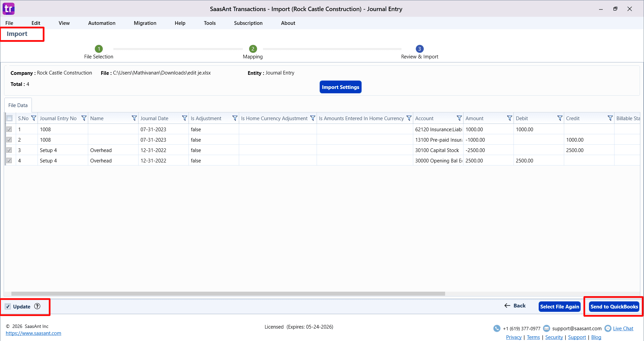This screenshot has height=341, width=644.
Task: Select the 30100 Capital Stock account cell
Action: click(x=438, y=150)
